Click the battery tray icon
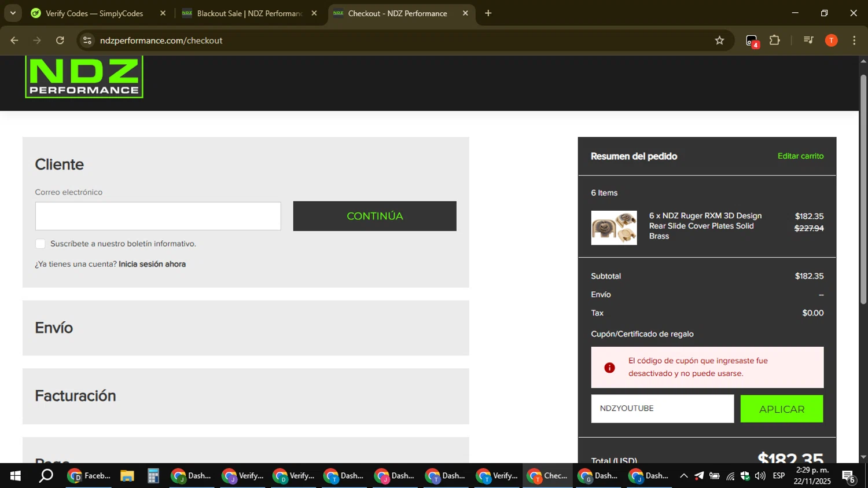The height and width of the screenshot is (488, 868). pyautogui.click(x=715, y=476)
